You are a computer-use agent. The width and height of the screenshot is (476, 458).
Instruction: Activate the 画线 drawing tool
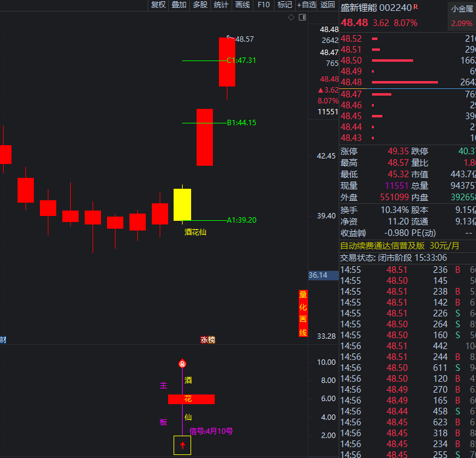click(242, 5)
